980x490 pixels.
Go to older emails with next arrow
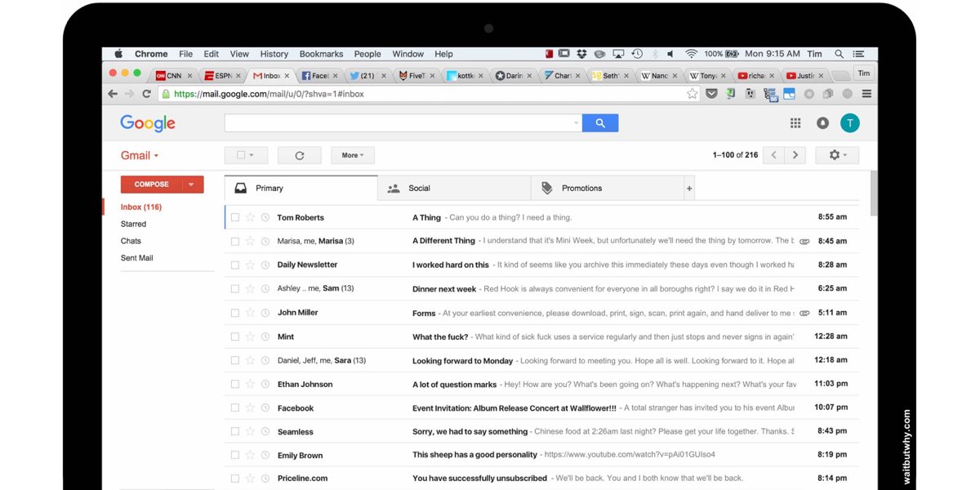click(x=795, y=155)
